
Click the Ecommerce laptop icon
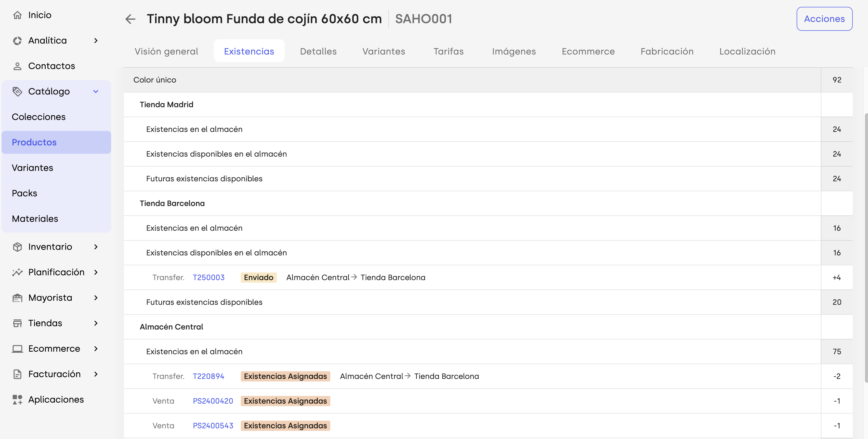click(17, 349)
